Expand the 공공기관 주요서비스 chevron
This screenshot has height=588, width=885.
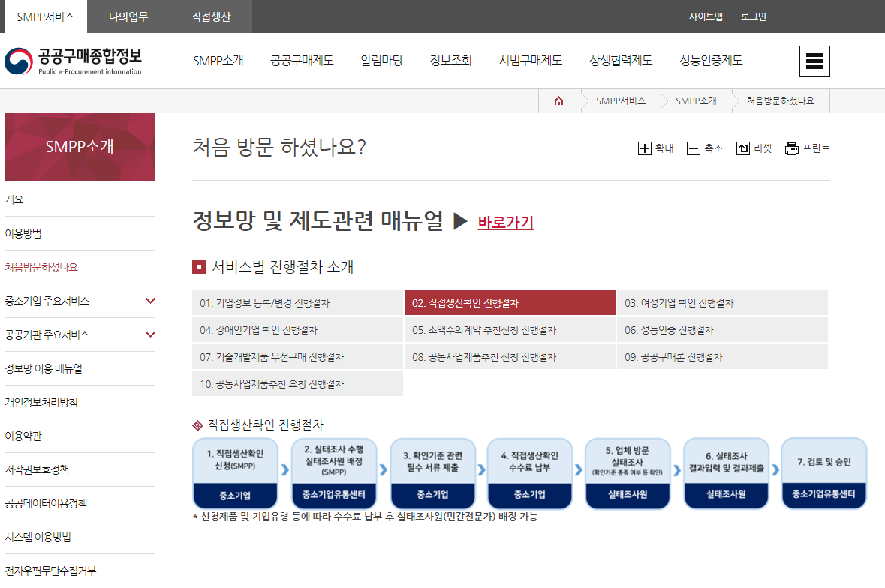pos(150,334)
